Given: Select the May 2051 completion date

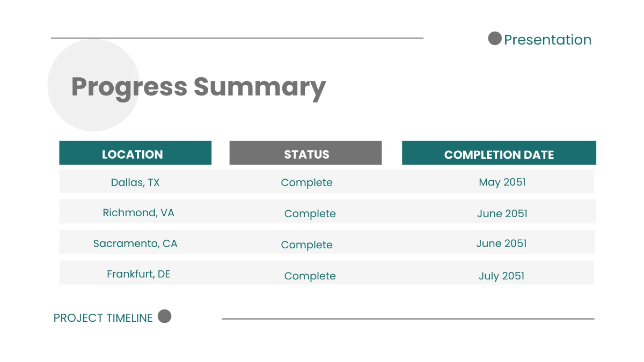Looking at the screenshot, I should pyautogui.click(x=502, y=182).
